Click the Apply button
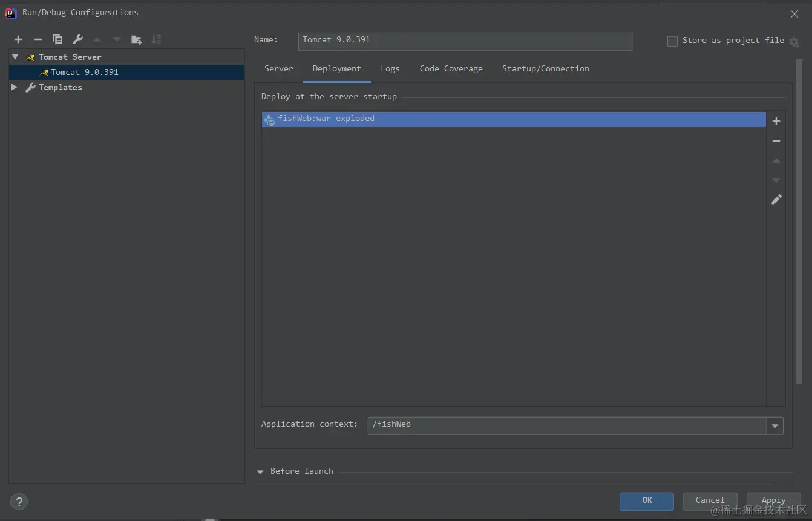The image size is (812, 521). click(x=773, y=500)
